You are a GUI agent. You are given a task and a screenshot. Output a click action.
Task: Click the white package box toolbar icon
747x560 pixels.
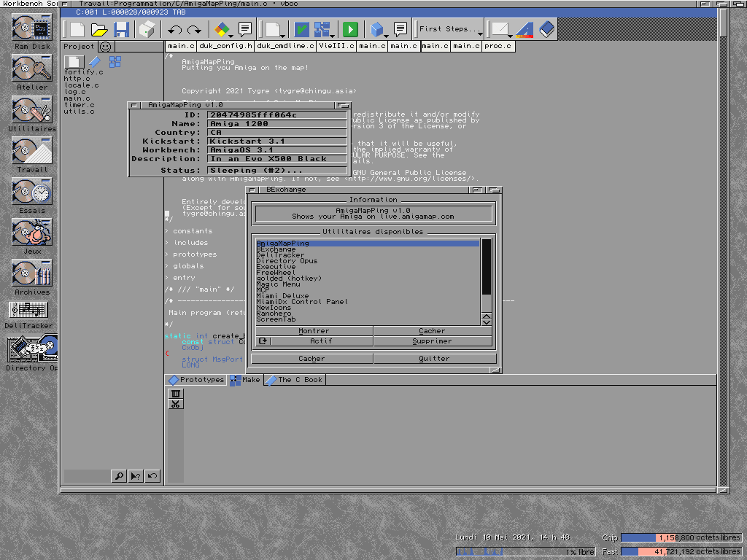click(x=147, y=29)
